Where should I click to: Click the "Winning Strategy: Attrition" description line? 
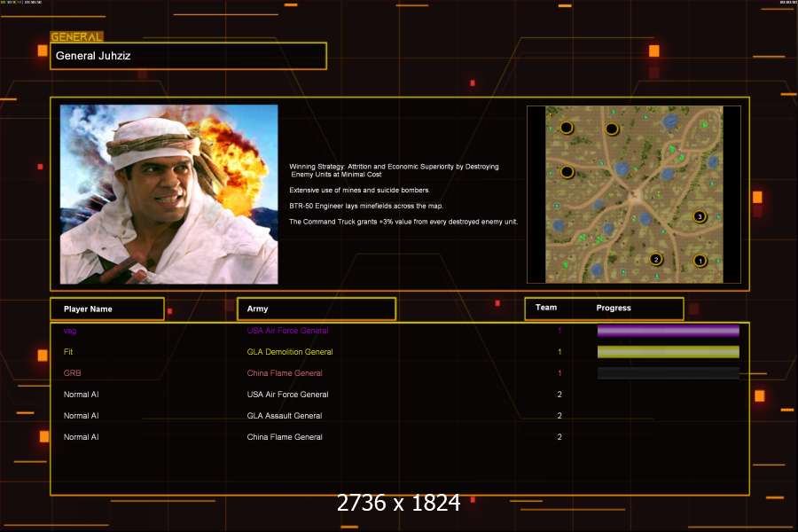[x=394, y=170]
